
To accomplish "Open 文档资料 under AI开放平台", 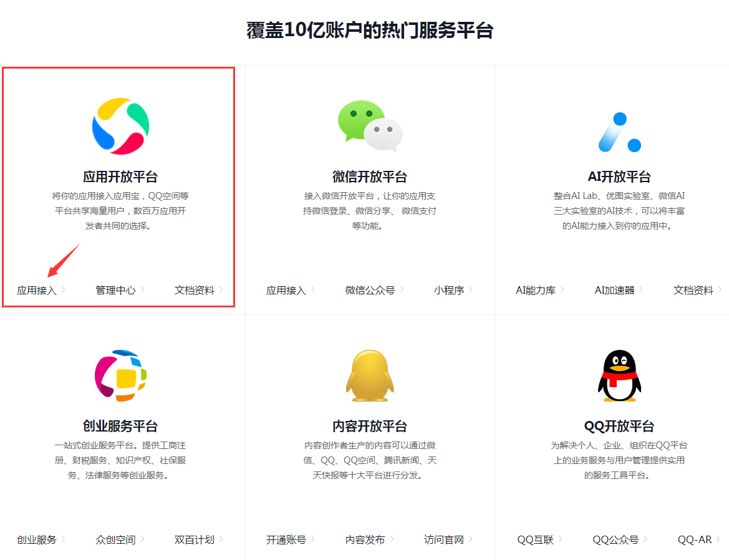I will (693, 291).
